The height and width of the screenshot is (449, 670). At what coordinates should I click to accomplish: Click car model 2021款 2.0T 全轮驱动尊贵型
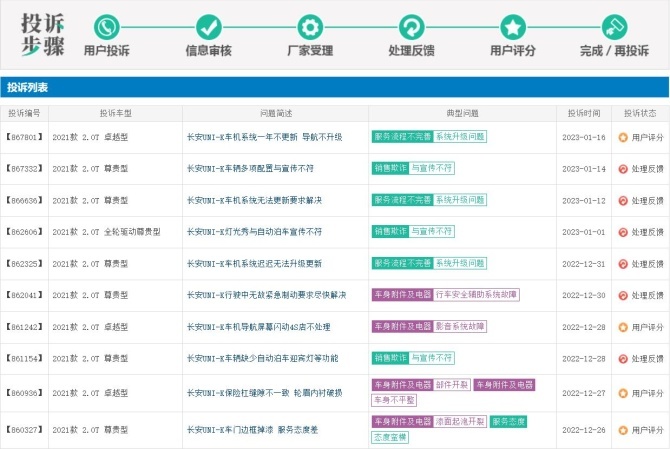click(106, 232)
